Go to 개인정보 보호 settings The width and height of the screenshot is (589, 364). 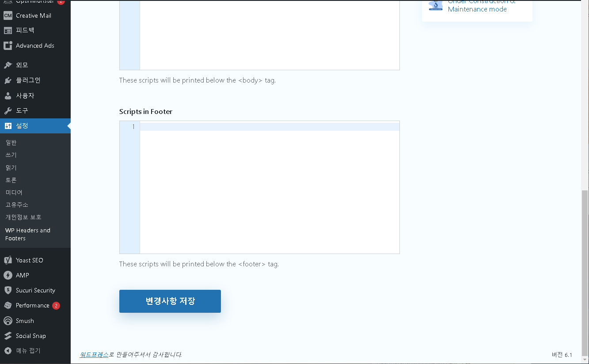pyautogui.click(x=23, y=217)
